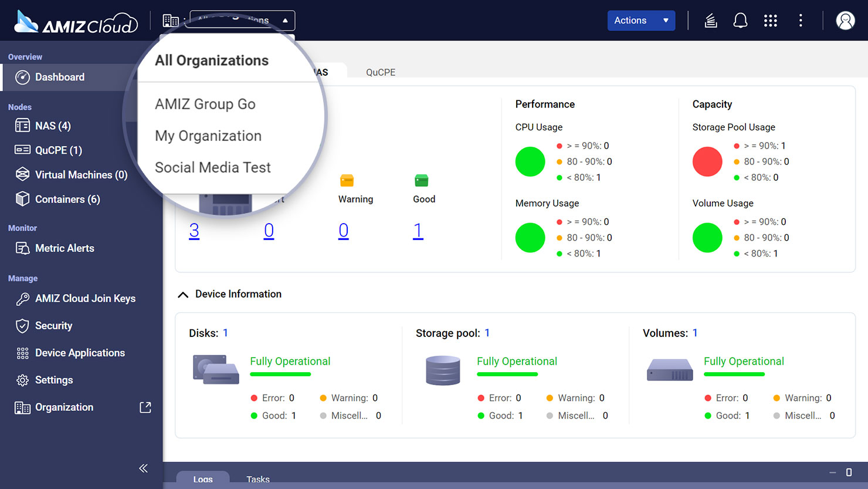
Task: Collapse the Device Information section
Action: coord(183,294)
